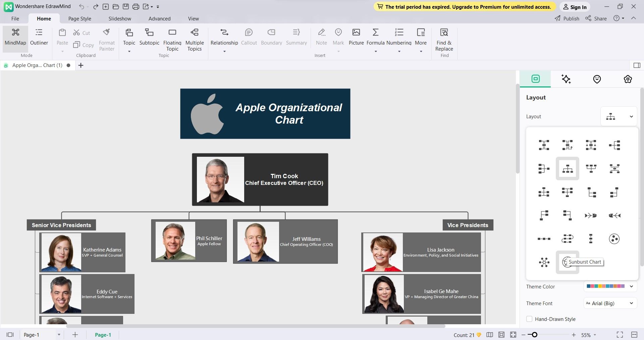This screenshot has width=644, height=340.
Task: Zoom in with the plus button
Action: (574, 335)
